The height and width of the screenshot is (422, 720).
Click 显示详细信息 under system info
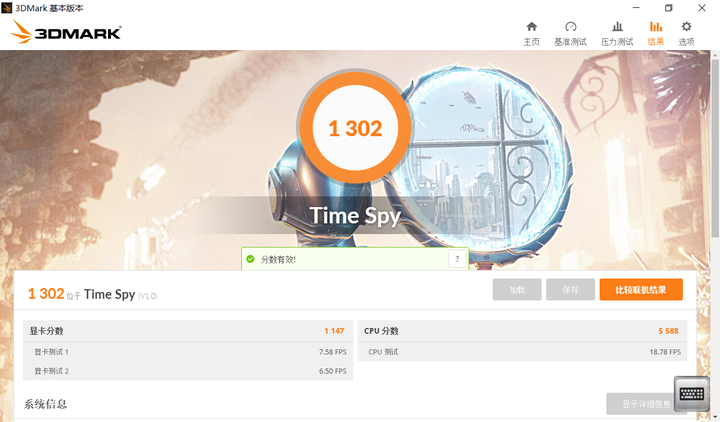pyautogui.click(x=647, y=404)
